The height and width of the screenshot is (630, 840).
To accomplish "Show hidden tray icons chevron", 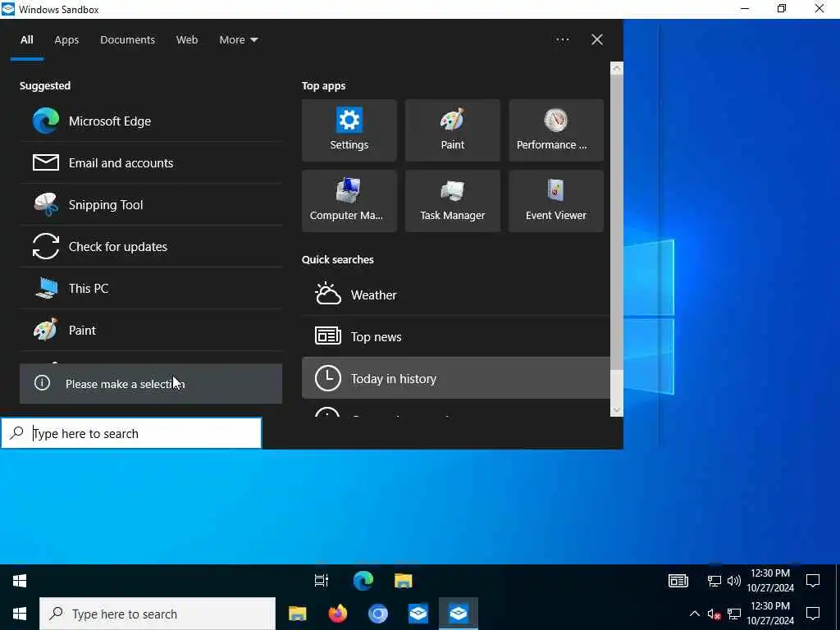I will point(694,614).
